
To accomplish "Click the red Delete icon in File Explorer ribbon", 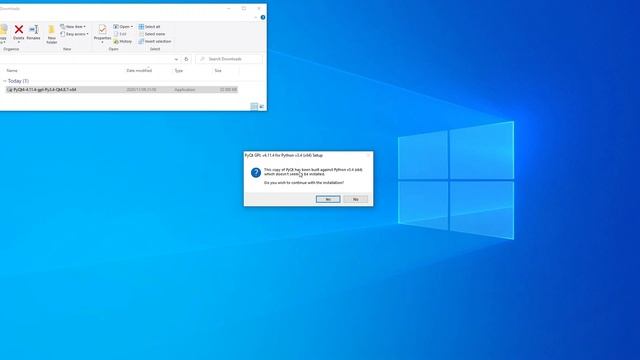I will click(19, 29).
